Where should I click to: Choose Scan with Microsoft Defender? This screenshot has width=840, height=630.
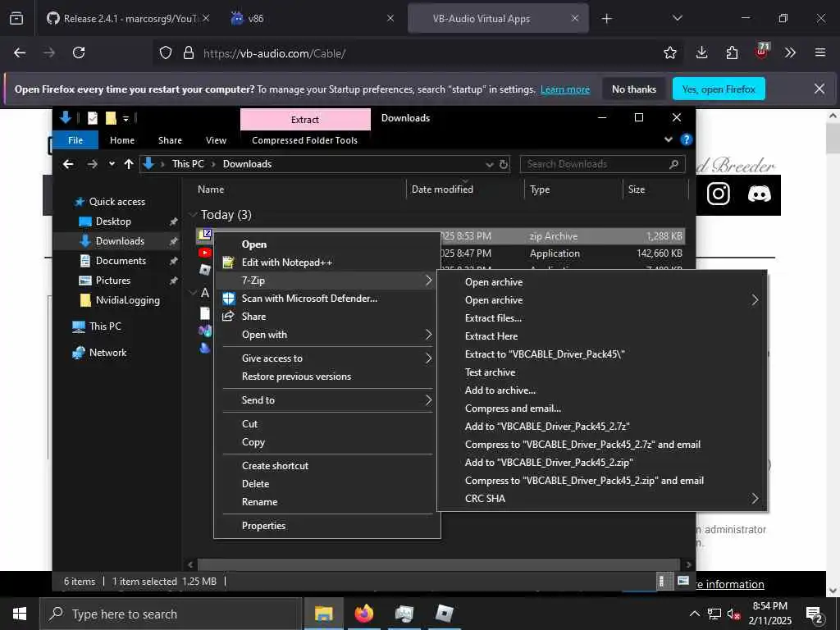326,299
